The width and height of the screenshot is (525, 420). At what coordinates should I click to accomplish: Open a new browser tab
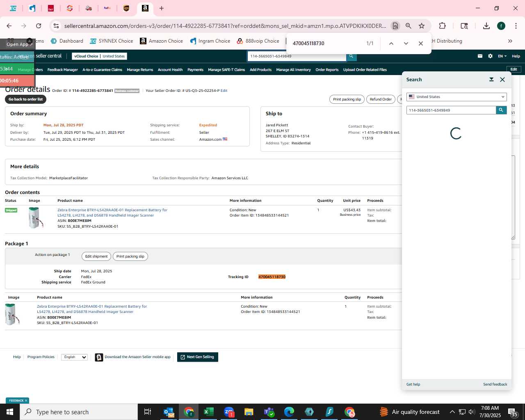point(162,8)
